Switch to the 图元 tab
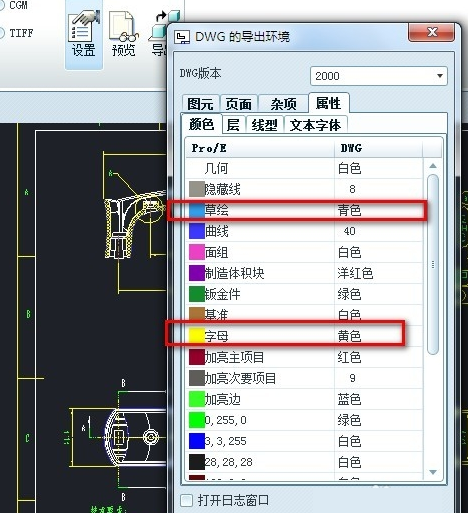This screenshot has width=468, height=513. (200, 104)
